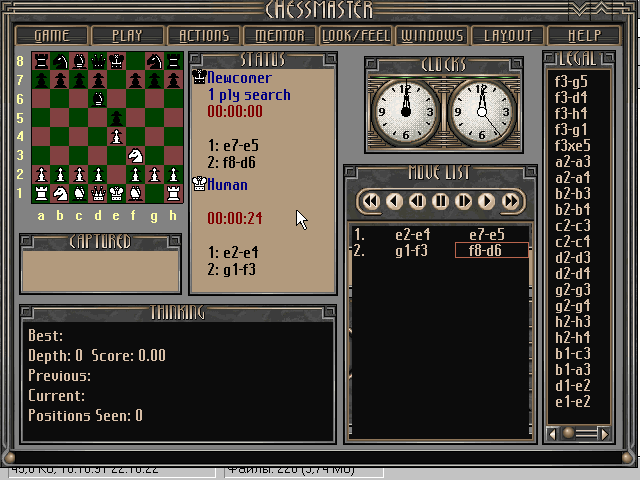Choose legal move d2-d4

pos(572,273)
